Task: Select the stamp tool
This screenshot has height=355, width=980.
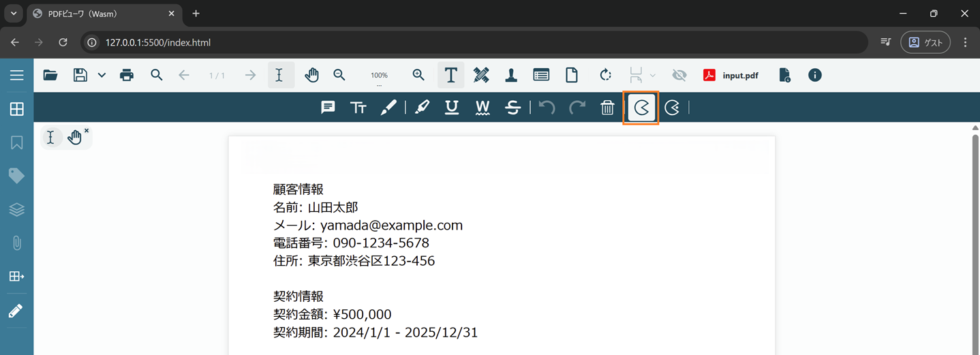Action: 511,75
